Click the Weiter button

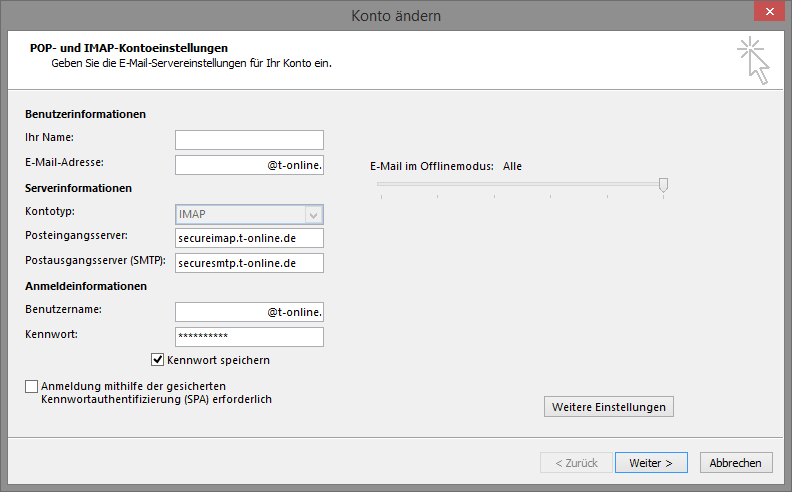[651, 463]
